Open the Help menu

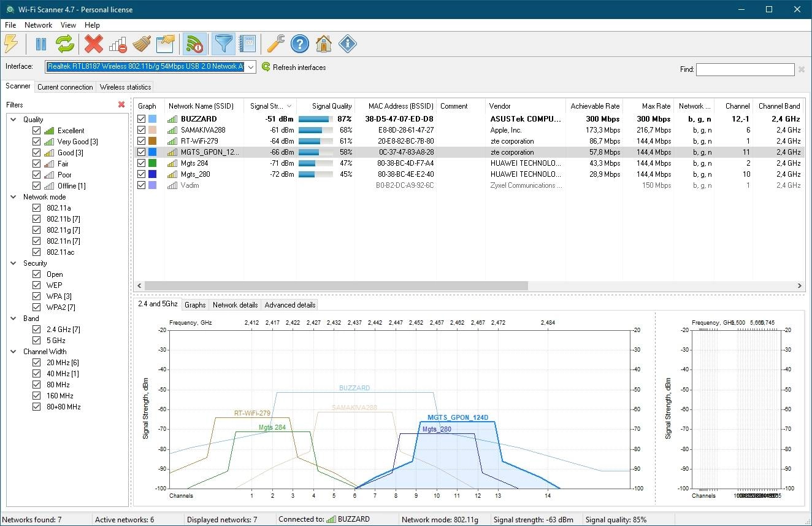(92, 25)
